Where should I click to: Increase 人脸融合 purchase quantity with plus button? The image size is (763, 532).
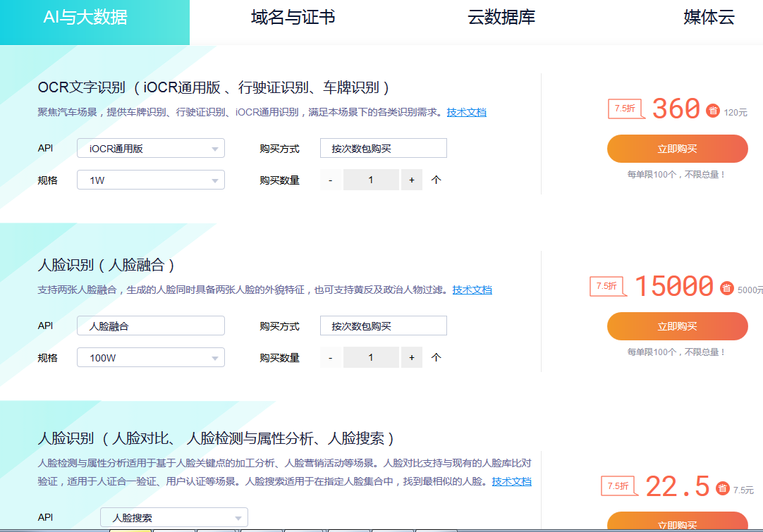pyautogui.click(x=412, y=358)
